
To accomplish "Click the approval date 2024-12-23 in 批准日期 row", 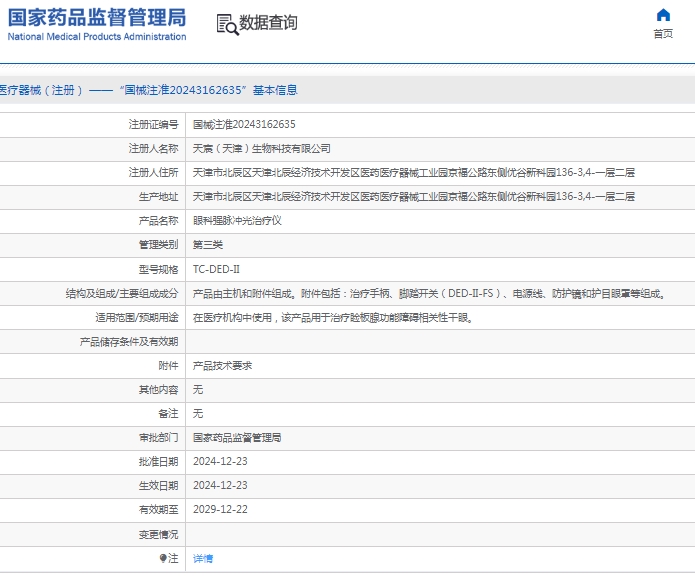I will (x=220, y=461).
